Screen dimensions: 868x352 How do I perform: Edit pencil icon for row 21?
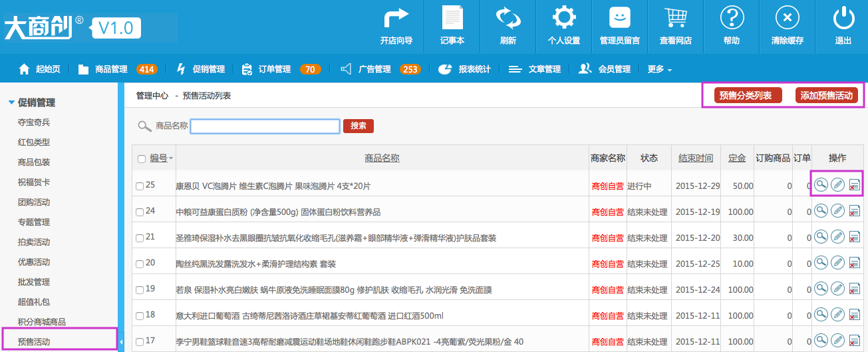(838, 237)
